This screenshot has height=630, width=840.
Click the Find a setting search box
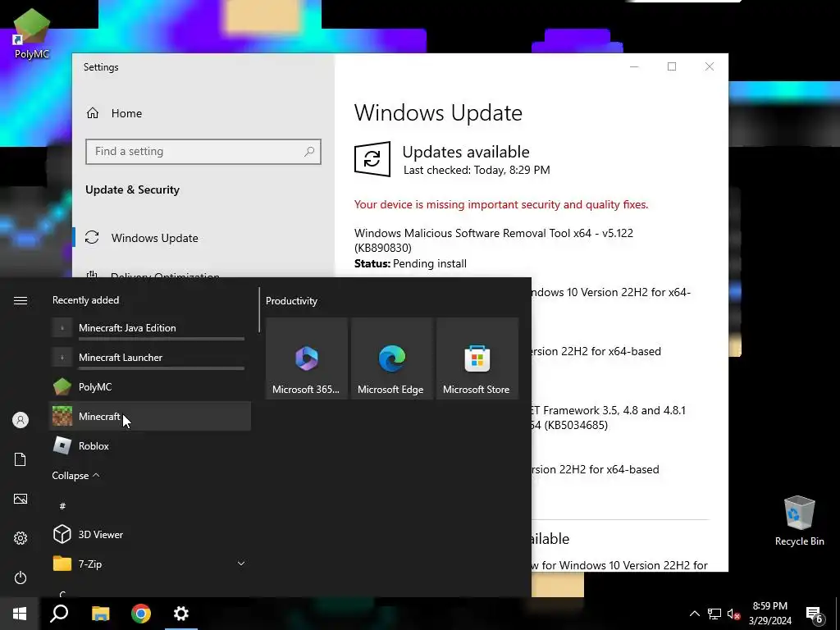(203, 152)
